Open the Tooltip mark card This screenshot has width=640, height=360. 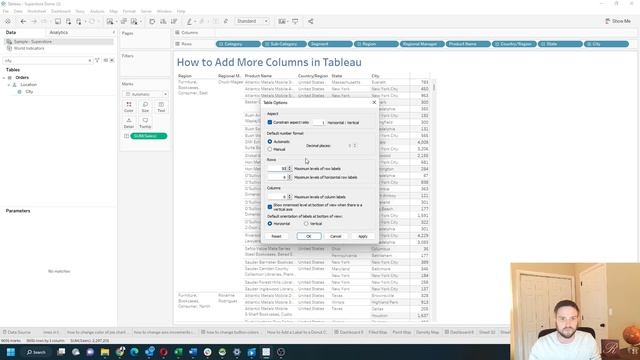point(145,123)
